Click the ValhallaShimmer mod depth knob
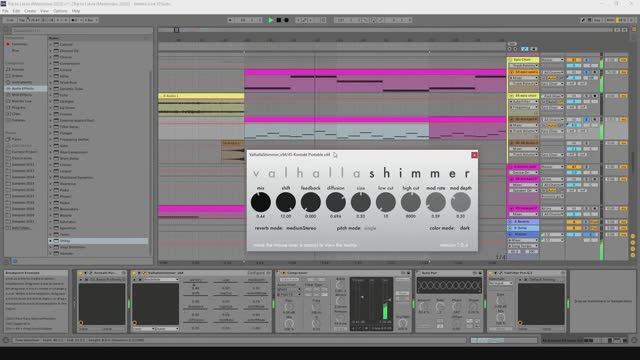Screen dimensions: 640x360 (460, 202)
